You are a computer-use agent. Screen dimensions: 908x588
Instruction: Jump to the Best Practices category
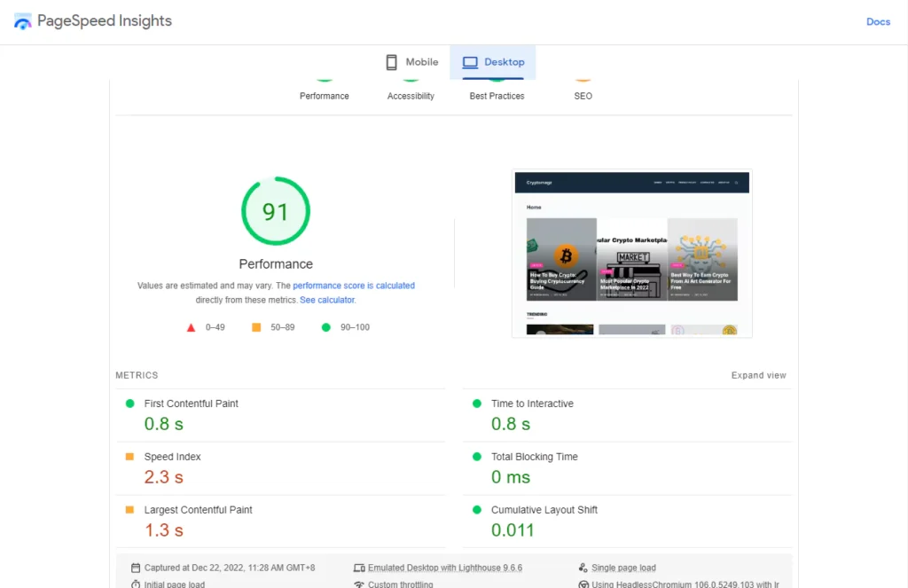tap(497, 96)
